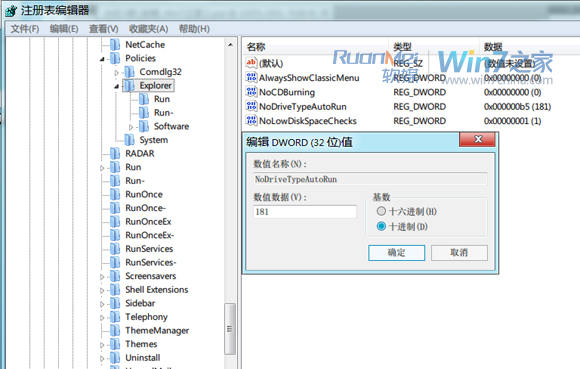Select the 十六进制(H) hexadecimal radio button

[381, 211]
